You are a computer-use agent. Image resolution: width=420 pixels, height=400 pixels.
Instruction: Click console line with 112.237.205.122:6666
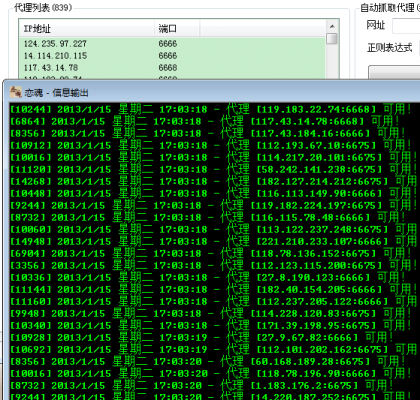214,301
